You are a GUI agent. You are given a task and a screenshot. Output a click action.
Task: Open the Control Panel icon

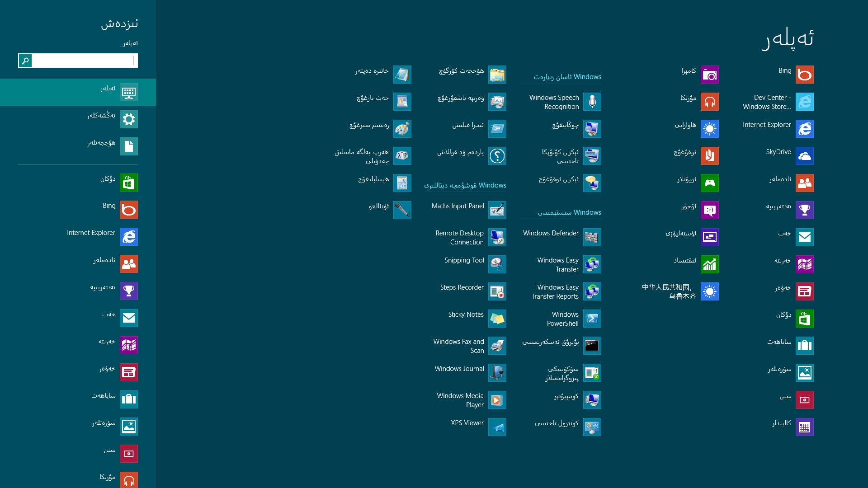coord(592,427)
